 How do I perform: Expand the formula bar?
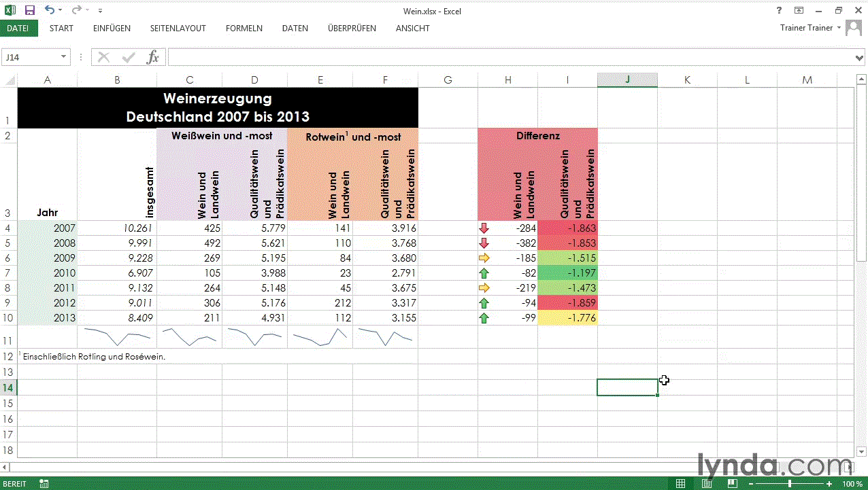[x=859, y=58]
